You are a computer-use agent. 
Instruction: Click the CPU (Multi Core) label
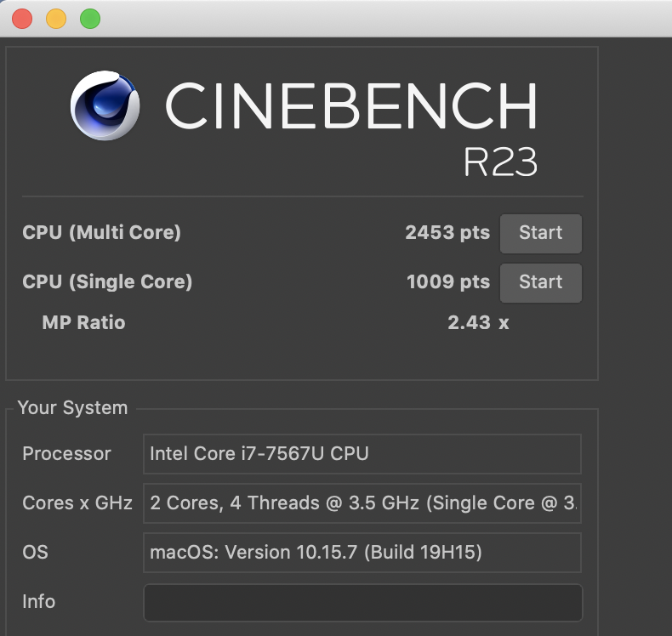(x=101, y=233)
